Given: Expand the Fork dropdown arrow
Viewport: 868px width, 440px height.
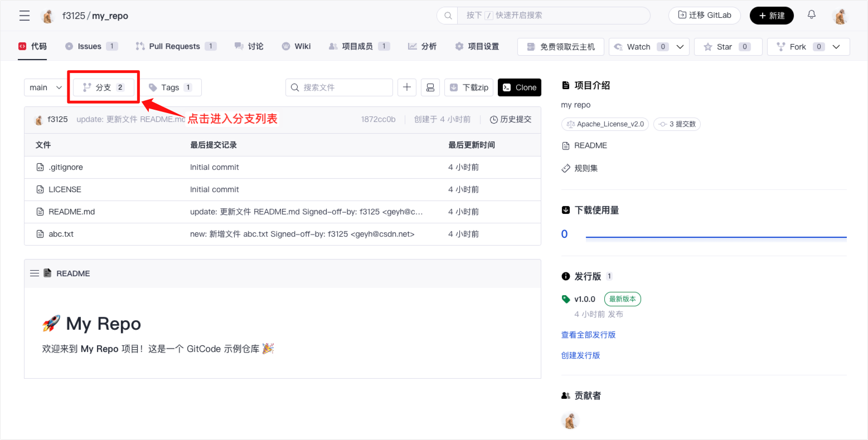Looking at the screenshot, I should point(836,47).
